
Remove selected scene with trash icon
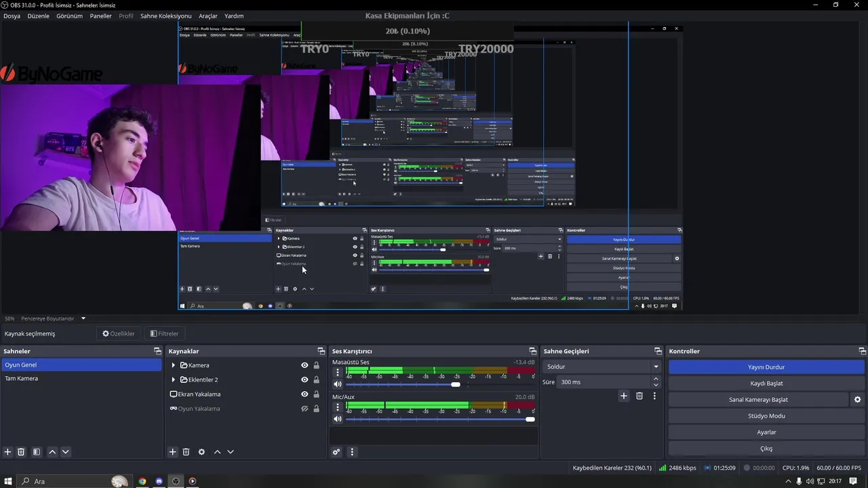point(21,452)
